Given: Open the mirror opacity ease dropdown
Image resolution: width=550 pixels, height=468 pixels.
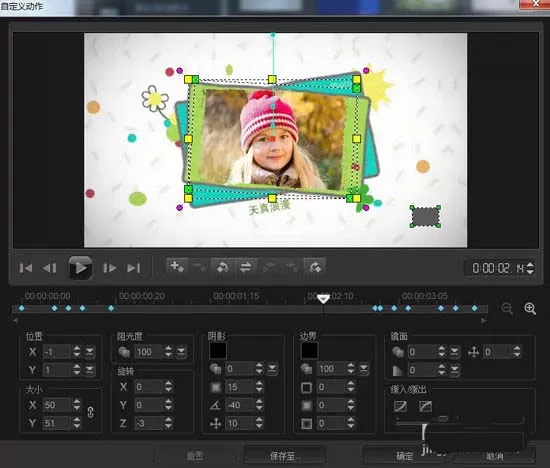Looking at the screenshot, I should (x=455, y=352).
